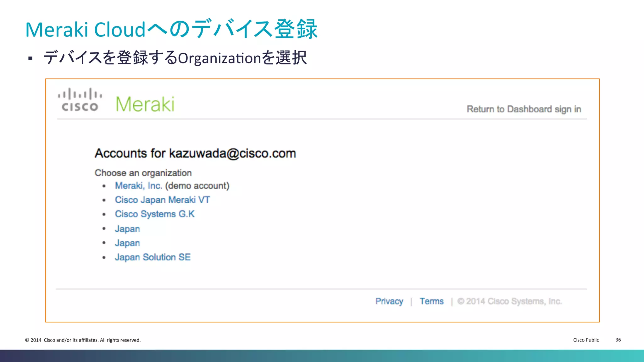Screen dimensions: 644x362
Task: Select Meraki, Inc. demo account organization
Action: [x=139, y=186]
